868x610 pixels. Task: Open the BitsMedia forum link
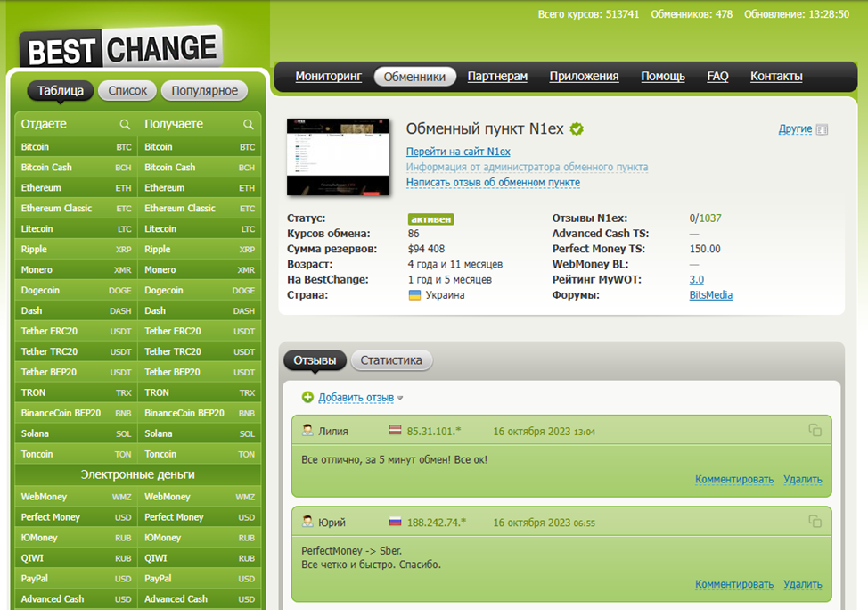pyautogui.click(x=711, y=295)
